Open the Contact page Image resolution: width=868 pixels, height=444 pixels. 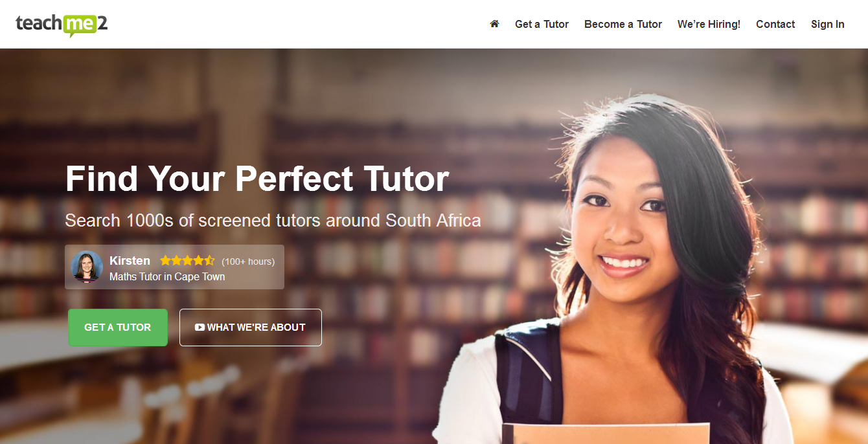click(x=775, y=24)
